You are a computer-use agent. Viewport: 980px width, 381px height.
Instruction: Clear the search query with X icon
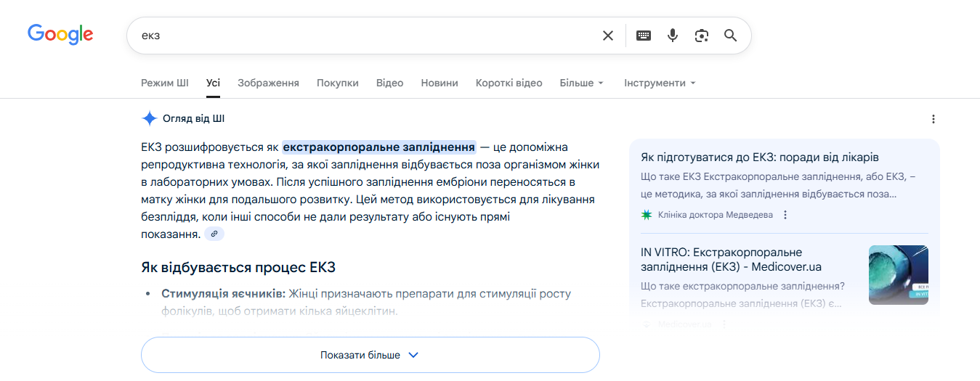tap(608, 36)
